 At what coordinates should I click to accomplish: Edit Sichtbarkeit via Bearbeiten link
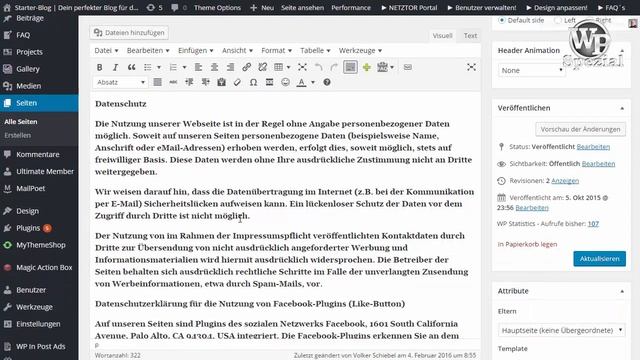[x=598, y=164]
